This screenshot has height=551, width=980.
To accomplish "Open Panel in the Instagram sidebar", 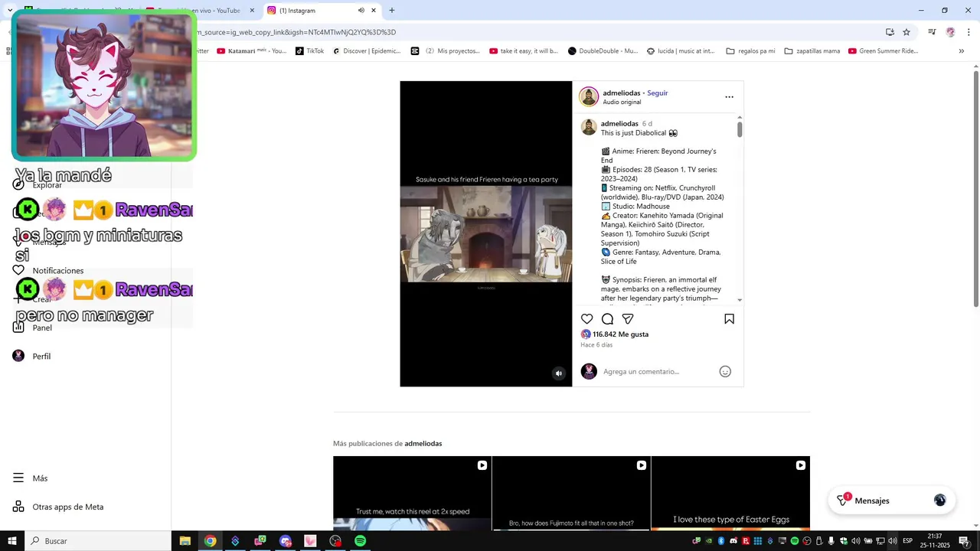I will coord(42,328).
